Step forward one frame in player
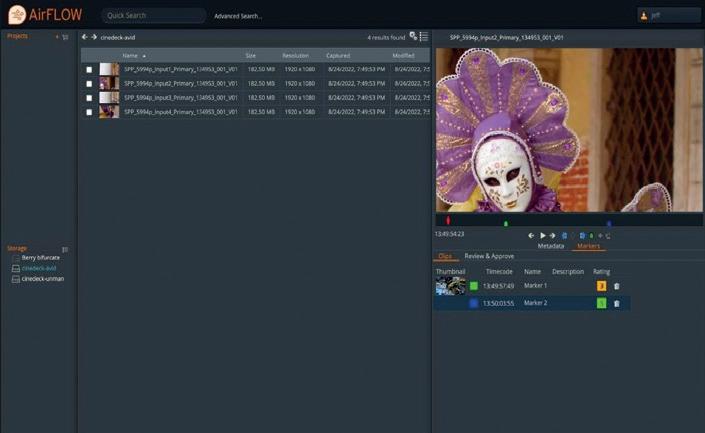Screen dimensions: 705x433 pos(553,235)
